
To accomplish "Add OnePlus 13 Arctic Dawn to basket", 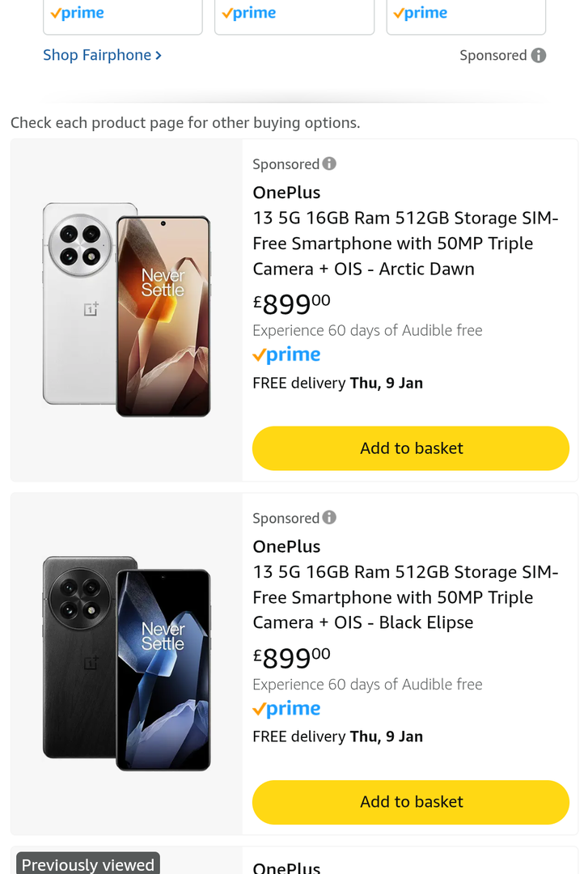I will pos(411,448).
